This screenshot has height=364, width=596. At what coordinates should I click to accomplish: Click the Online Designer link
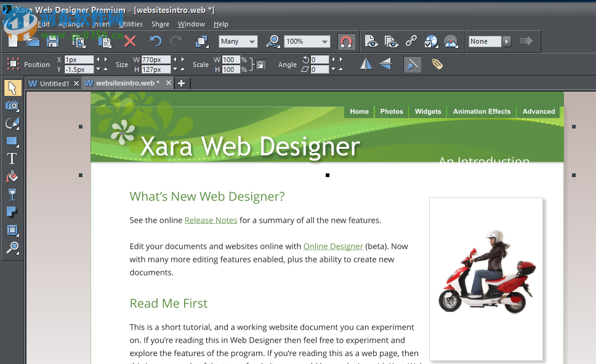click(333, 246)
